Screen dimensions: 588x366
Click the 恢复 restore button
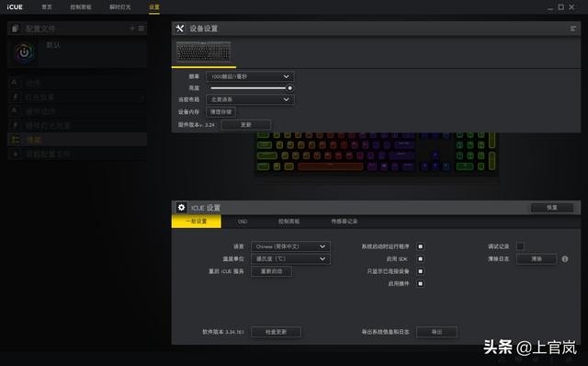(552, 208)
